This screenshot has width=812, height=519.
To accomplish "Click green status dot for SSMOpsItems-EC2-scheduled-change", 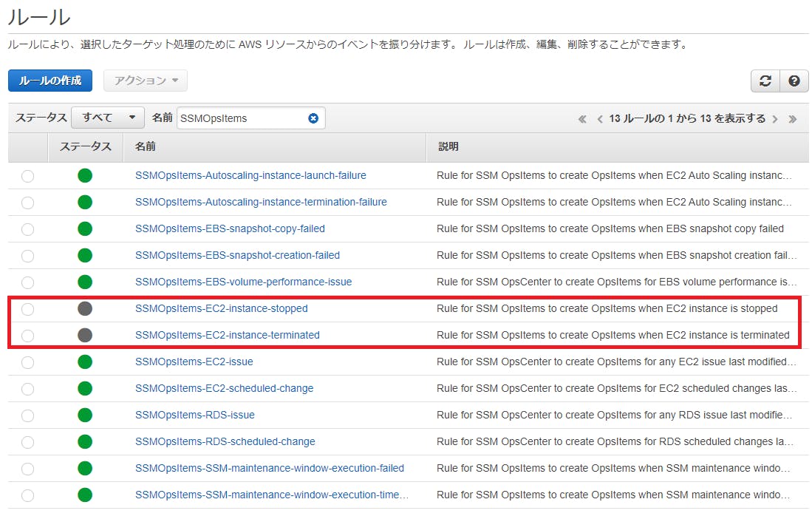I will (85, 388).
